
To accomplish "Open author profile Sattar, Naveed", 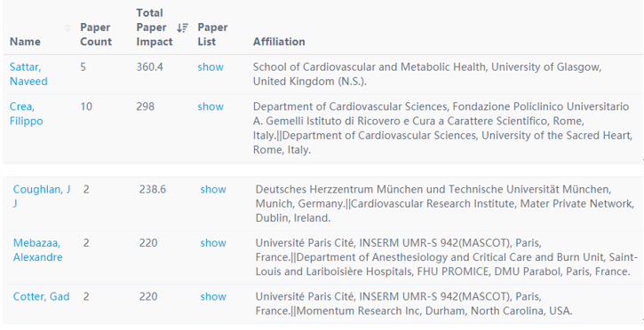I will coord(28,75).
